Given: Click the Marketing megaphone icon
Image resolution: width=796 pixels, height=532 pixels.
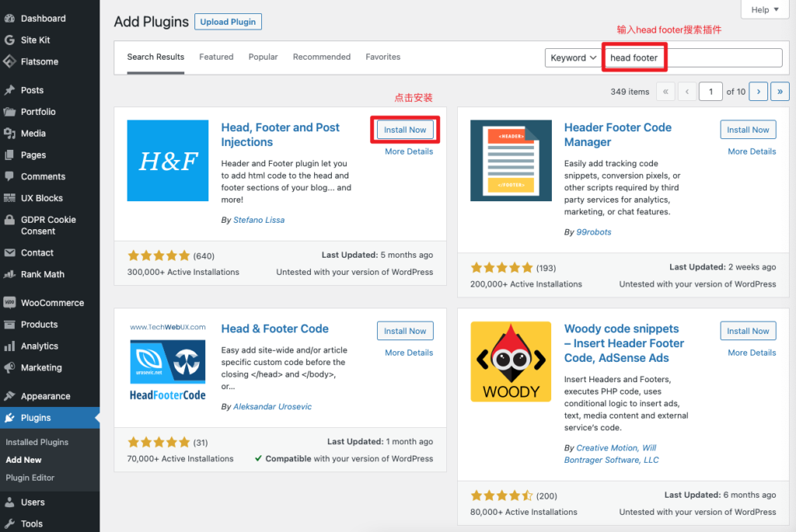Looking at the screenshot, I should tap(9, 367).
